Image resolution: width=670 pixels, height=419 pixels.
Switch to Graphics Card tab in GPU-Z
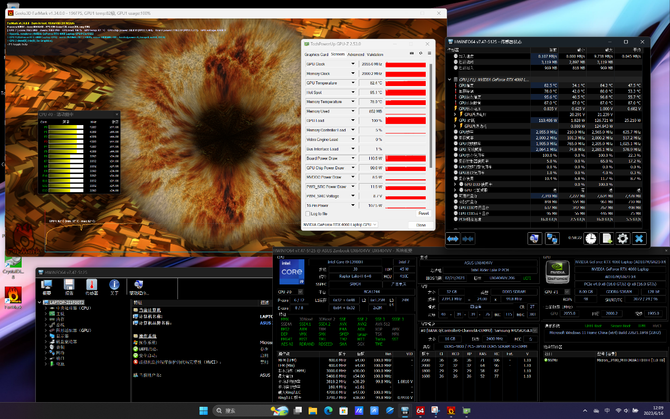point(316,55)
